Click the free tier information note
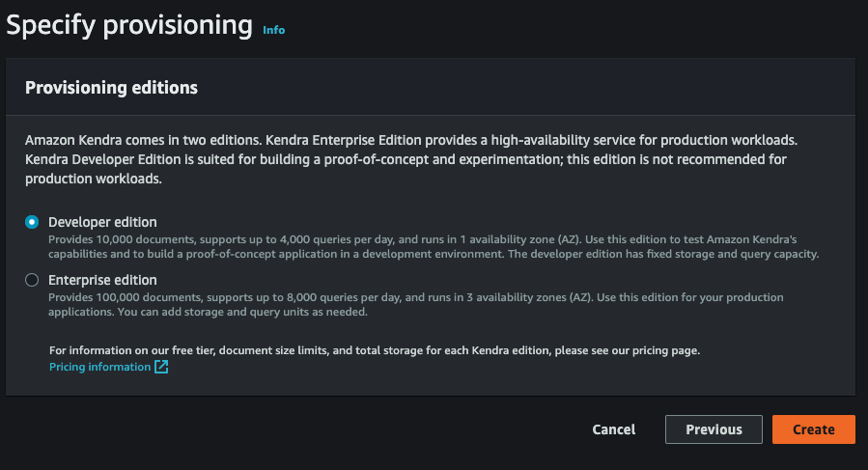The image size is (868, 470). click(374, 350)
